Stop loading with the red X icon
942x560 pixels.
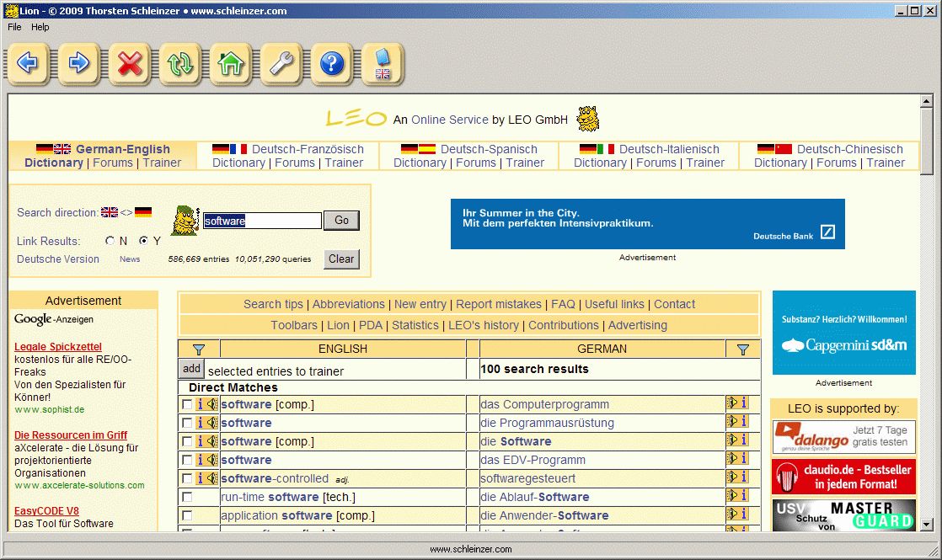[x=129, y=64]
